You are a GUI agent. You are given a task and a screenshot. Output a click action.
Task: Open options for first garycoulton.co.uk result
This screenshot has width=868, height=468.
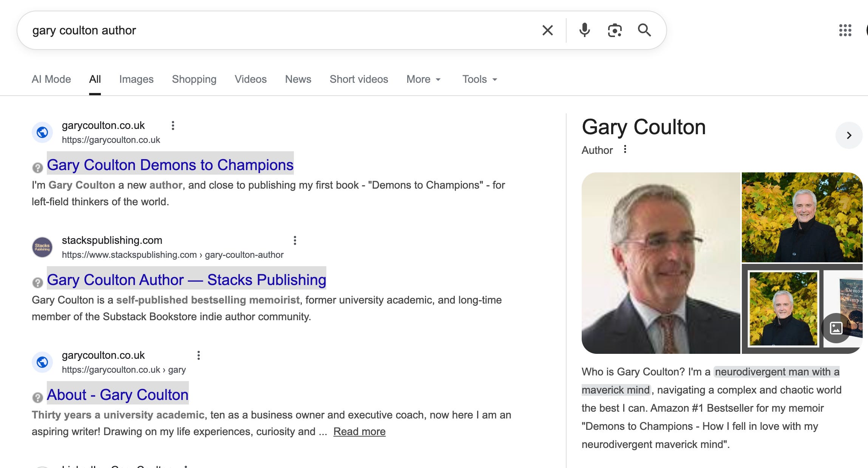pyautogui.click(x=173, y=126)
